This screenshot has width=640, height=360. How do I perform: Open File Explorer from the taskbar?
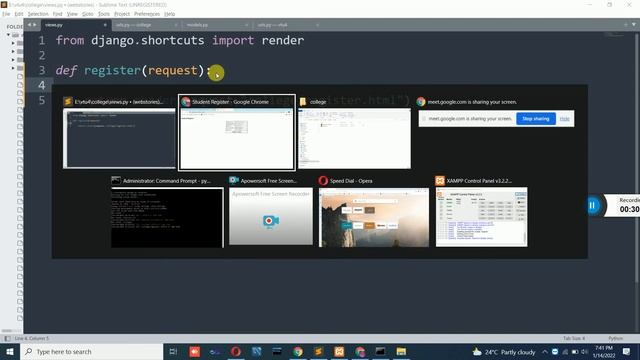[401, 352]
